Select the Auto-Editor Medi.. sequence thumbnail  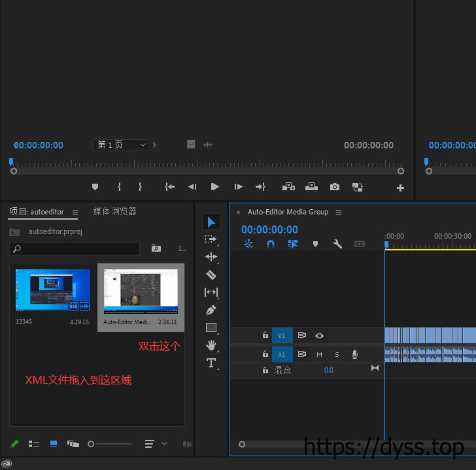141,291
